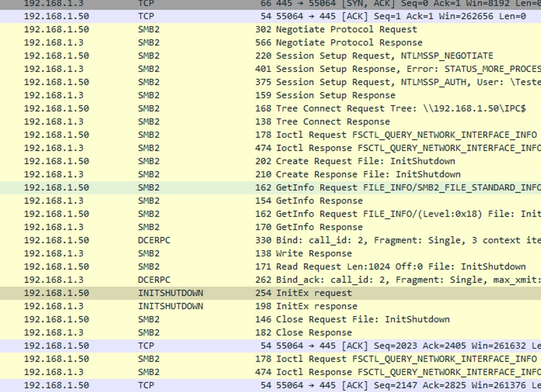
Task: Select the Tree Connect Response packet
Action: [270, 122]
